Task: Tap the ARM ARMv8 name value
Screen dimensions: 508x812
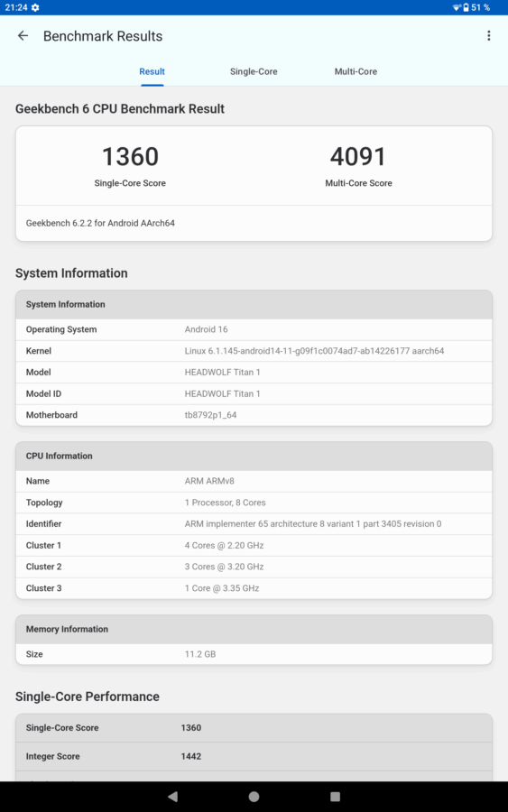Action: [209, 481]
